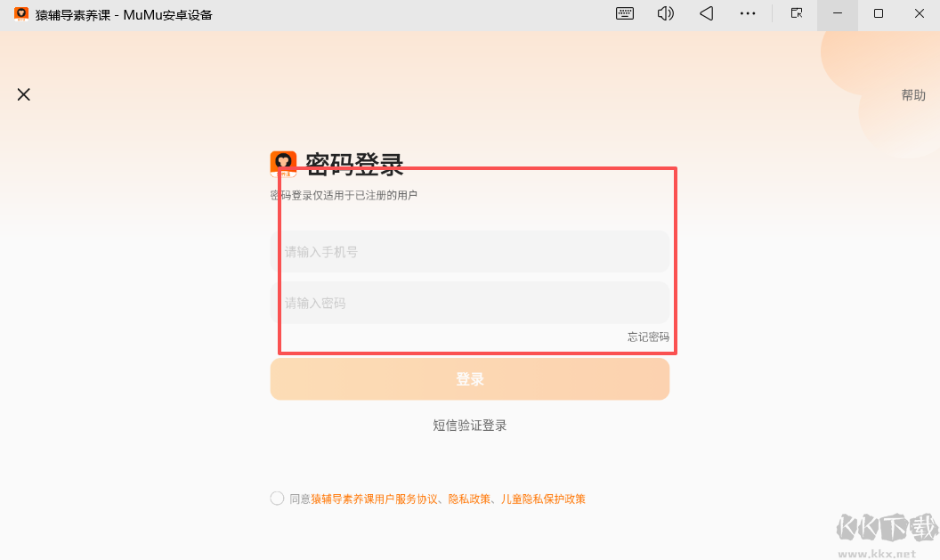The image size is (940, 560).
Task: Click the window pop-out icon in title bar
Action: point(796,13)
